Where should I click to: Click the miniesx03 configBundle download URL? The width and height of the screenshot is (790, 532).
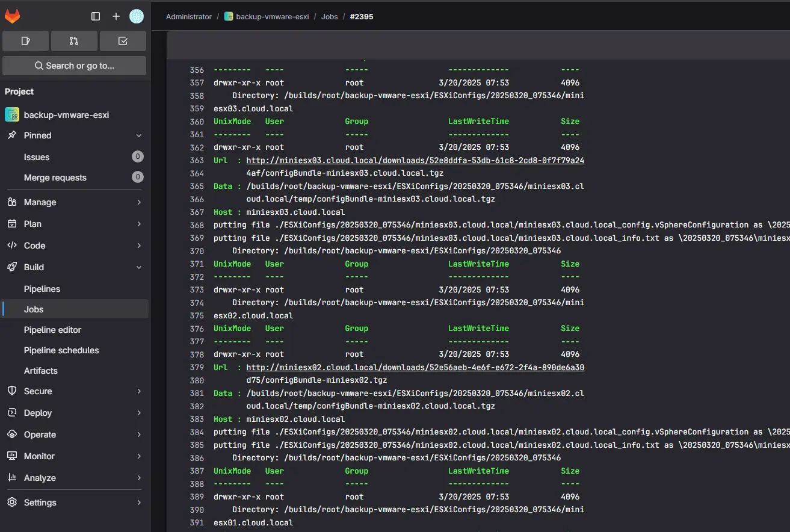415,161
